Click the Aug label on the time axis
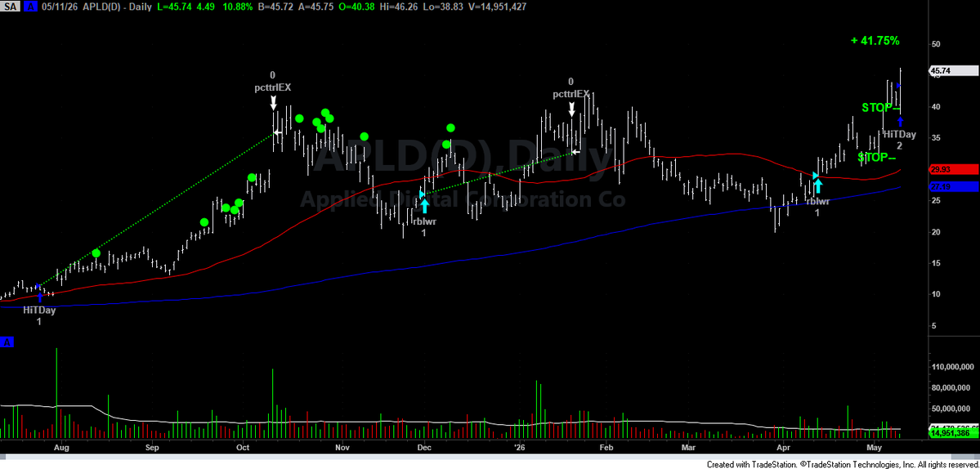Screen dimensions: 980x469 coord(60,448)
